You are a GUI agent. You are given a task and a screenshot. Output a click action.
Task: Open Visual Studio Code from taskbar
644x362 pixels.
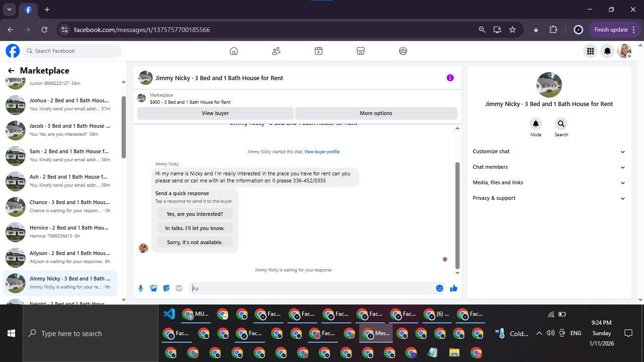pos(169,314)
